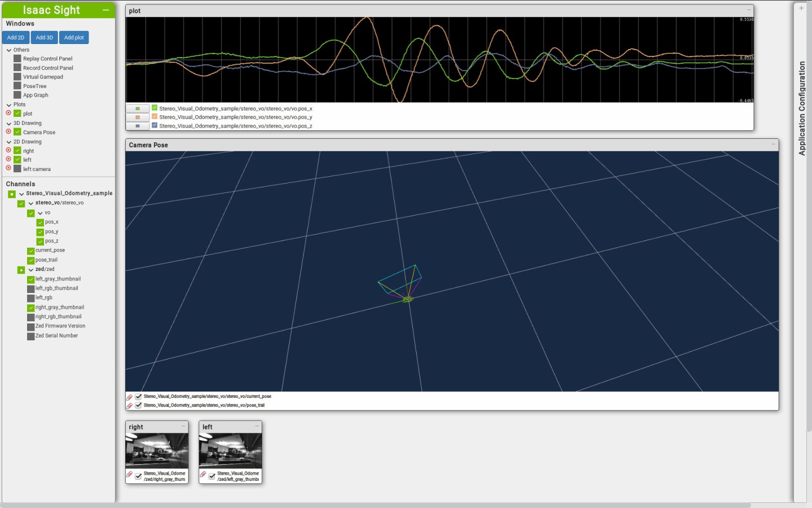Enable the left_rgb_thumbnail channel

pyautogui.click(x=31, y=288)
